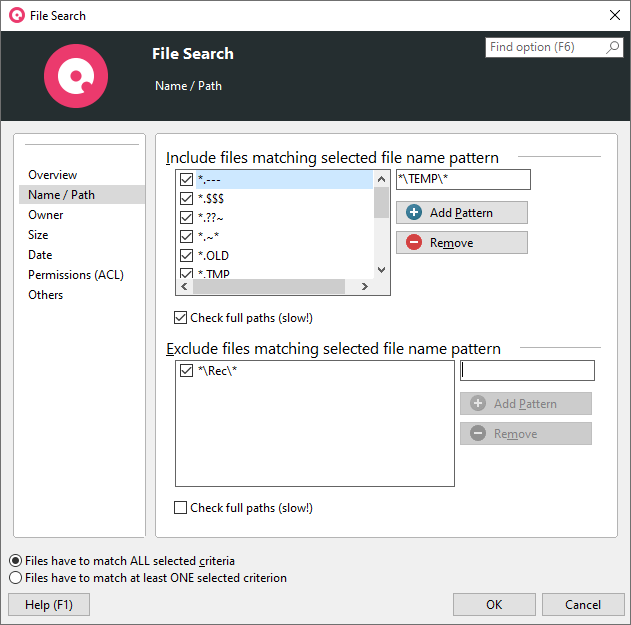Select match ALL selected criteria
Viewport: 631px width, 625px height.
click(15, 561)
